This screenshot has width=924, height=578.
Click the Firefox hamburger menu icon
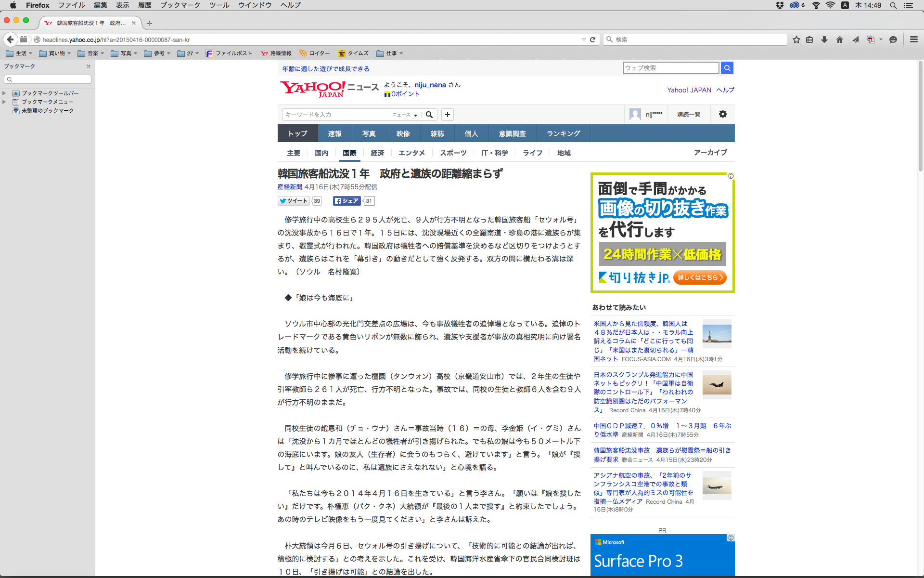[913, 39]
